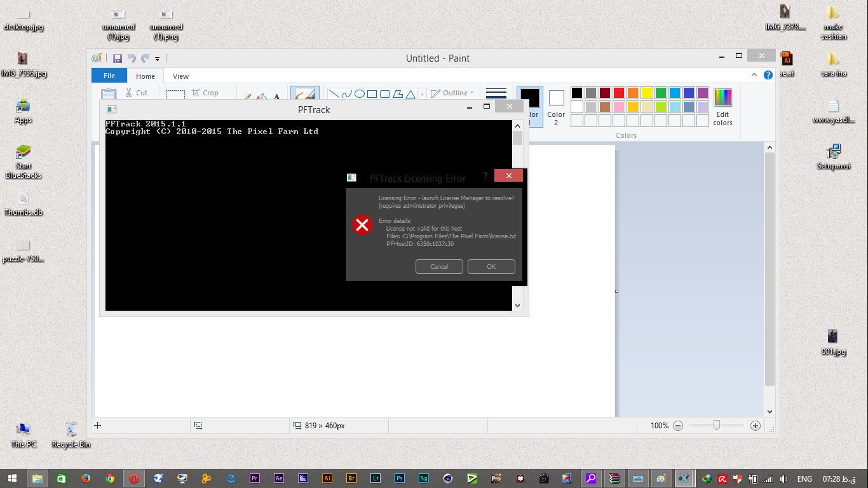Open Adobe After Effects from the taskbar

(279, 478)
